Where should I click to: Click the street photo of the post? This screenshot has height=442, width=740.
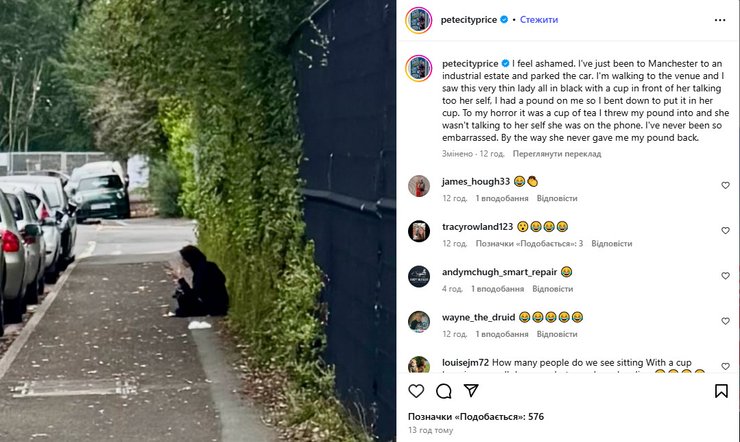pyautogui.click(x=198, y=221)
